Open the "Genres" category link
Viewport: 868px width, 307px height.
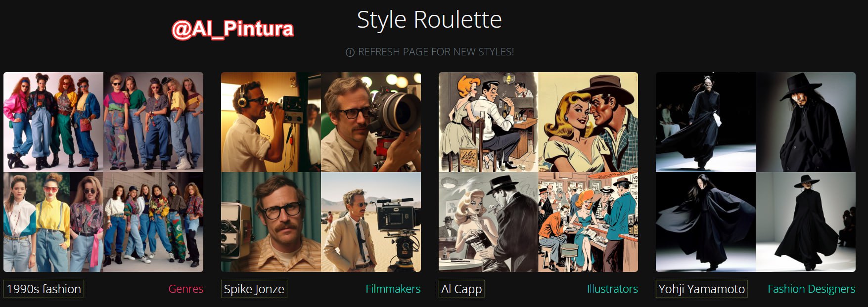click(x=185, y=289)
